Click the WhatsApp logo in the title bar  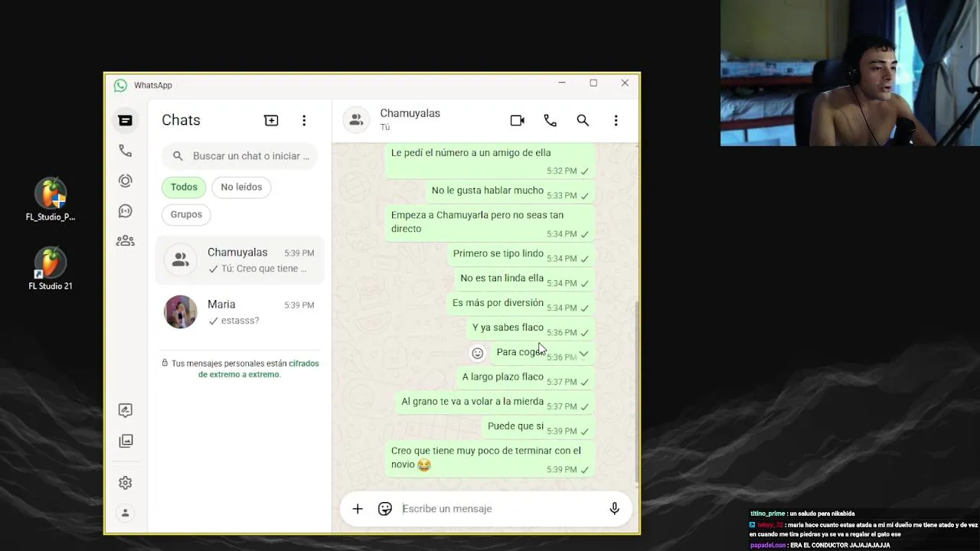pyautogui.click(x=120, y=85)
